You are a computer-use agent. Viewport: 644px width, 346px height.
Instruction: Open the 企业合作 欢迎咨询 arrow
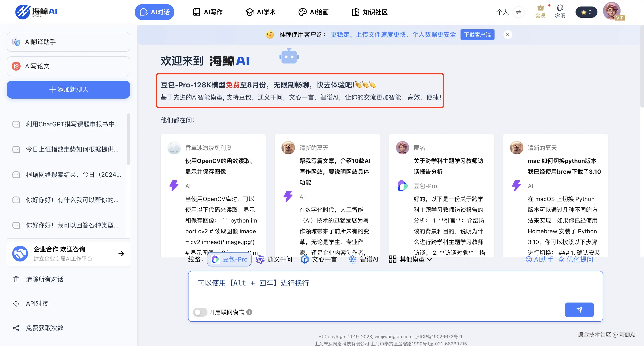click(x=121, y=254)
